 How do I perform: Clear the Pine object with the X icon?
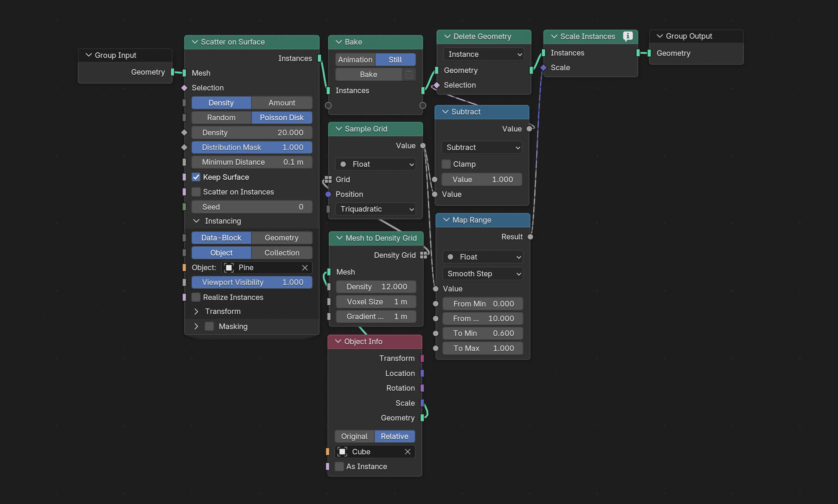pos(305,268)
